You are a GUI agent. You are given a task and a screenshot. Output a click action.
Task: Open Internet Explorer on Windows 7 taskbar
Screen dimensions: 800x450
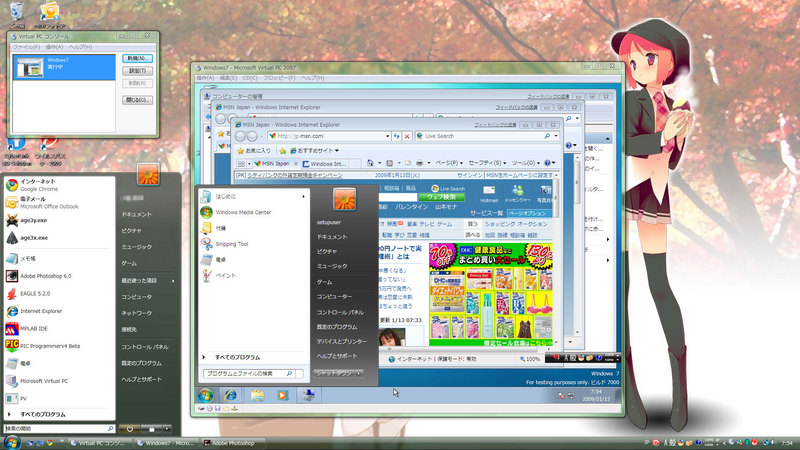click(231, 395)
